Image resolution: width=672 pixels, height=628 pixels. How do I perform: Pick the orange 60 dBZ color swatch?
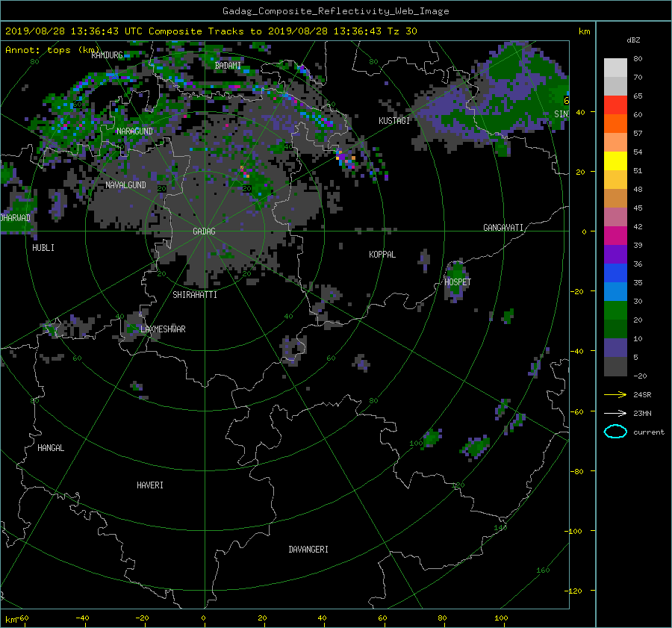tap(615, 123)
